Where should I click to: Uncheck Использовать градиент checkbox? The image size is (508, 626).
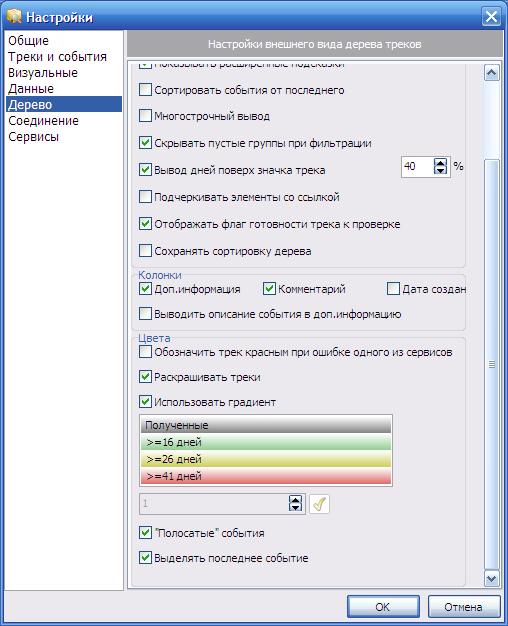coord(145,402)
